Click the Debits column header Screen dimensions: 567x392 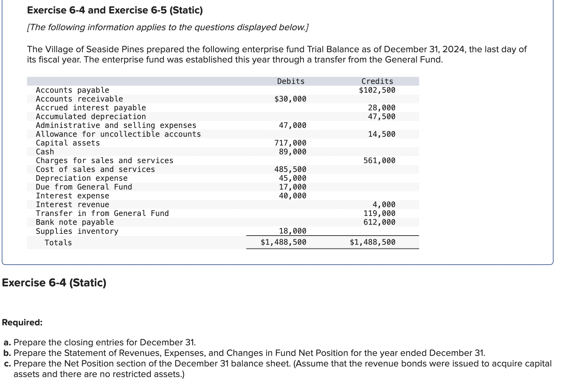[291, 81]
